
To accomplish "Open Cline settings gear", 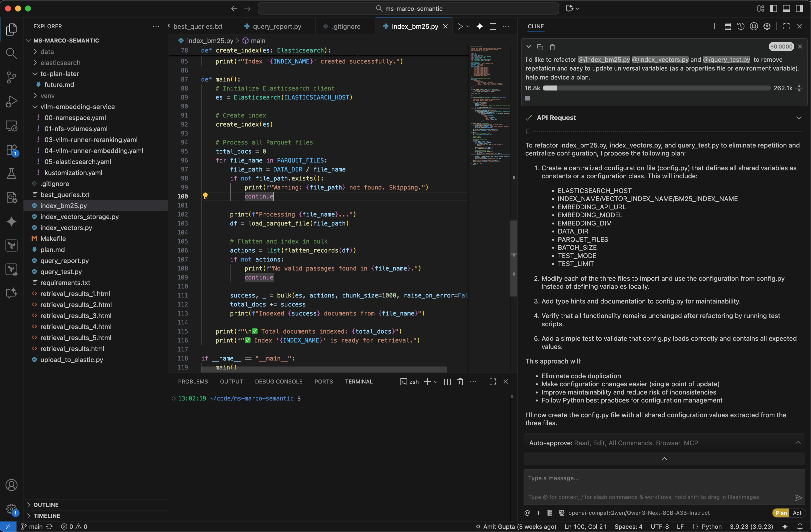I will 767,26.
